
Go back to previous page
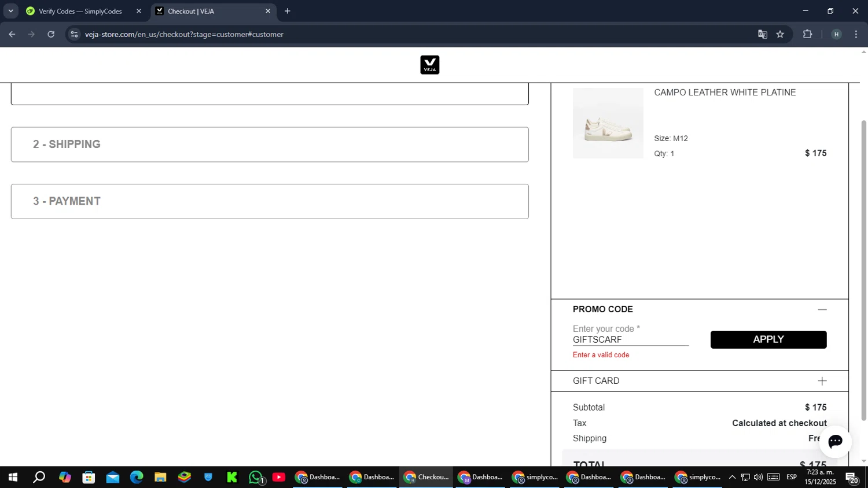coord(12,34)
